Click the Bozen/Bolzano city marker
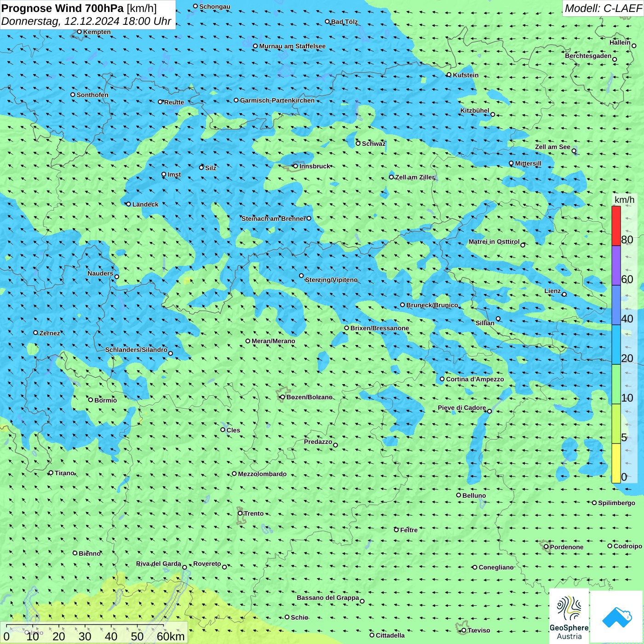This screenshot has height=644, width=644. [x=282, y=397]
